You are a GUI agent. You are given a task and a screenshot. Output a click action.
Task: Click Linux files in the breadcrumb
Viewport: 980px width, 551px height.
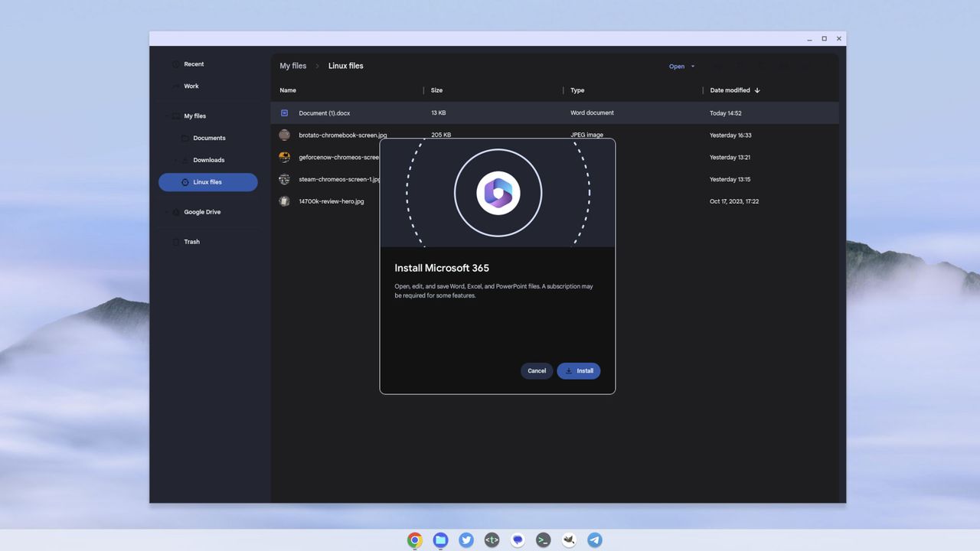point(346,66)
